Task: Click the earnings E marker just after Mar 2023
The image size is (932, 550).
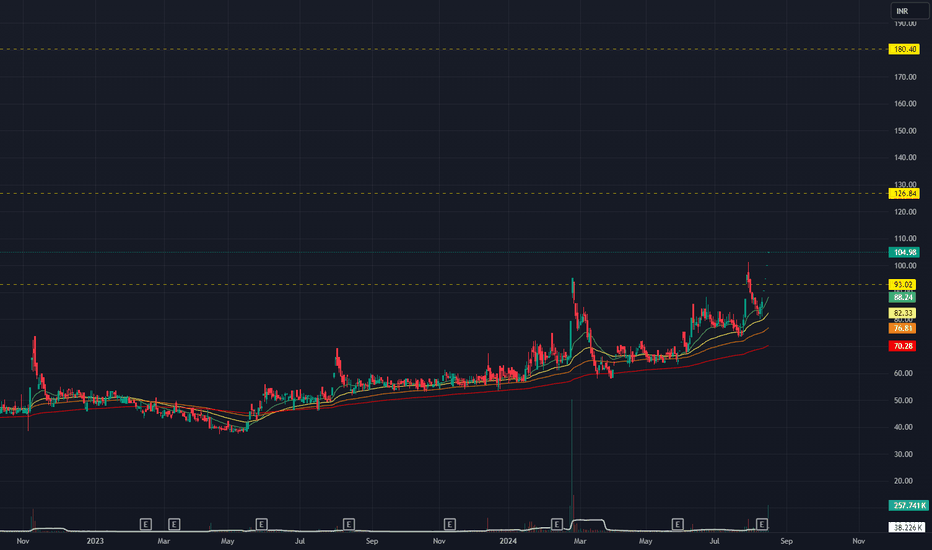Action: coord(174,524)
